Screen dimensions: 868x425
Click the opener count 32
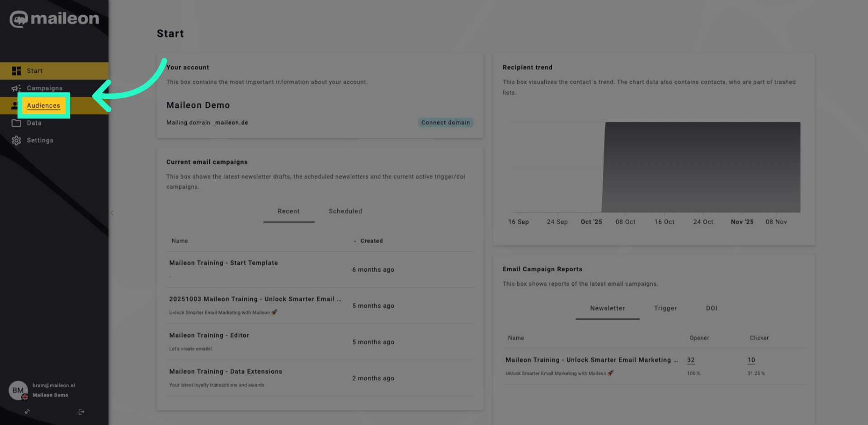[x=691, y=360]
